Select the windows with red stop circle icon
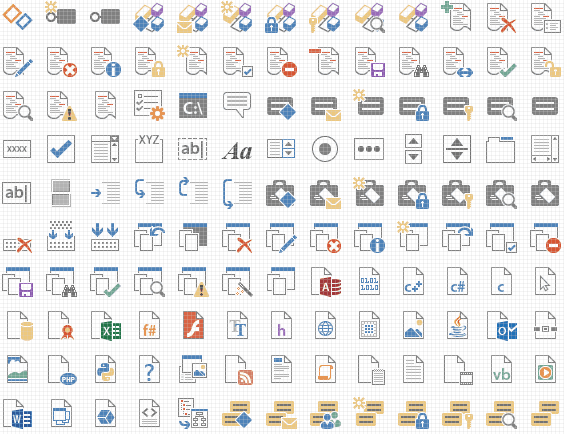This screenshot has width=564, height=434. (545, 238)
